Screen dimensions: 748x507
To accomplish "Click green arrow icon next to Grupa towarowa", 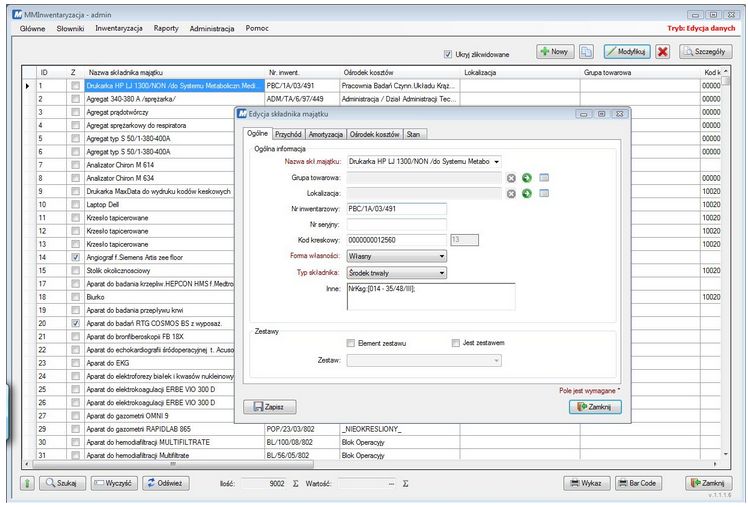I will (526, 177).
